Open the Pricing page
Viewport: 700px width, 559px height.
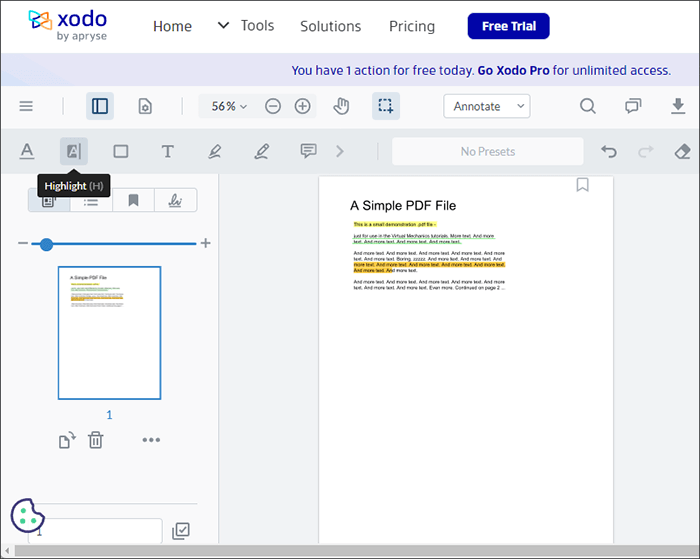click(x=412, y=26)
